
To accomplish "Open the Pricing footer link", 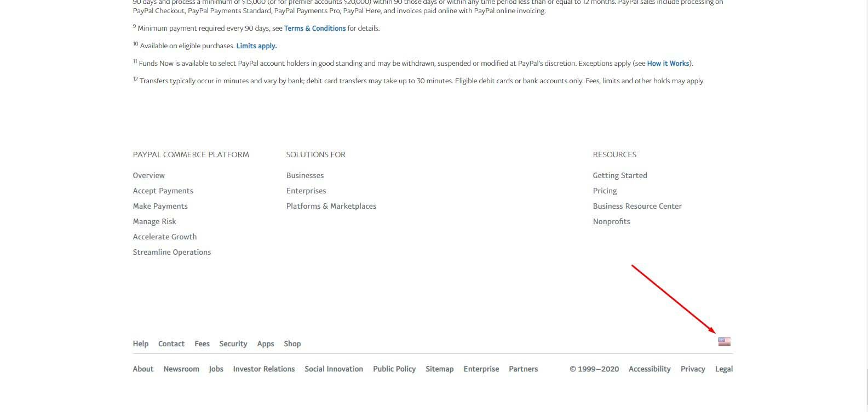I will coord(605,191).
